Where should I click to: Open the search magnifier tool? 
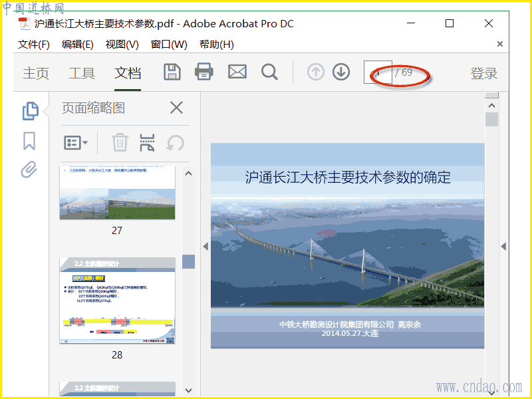[x=270, y=72]
